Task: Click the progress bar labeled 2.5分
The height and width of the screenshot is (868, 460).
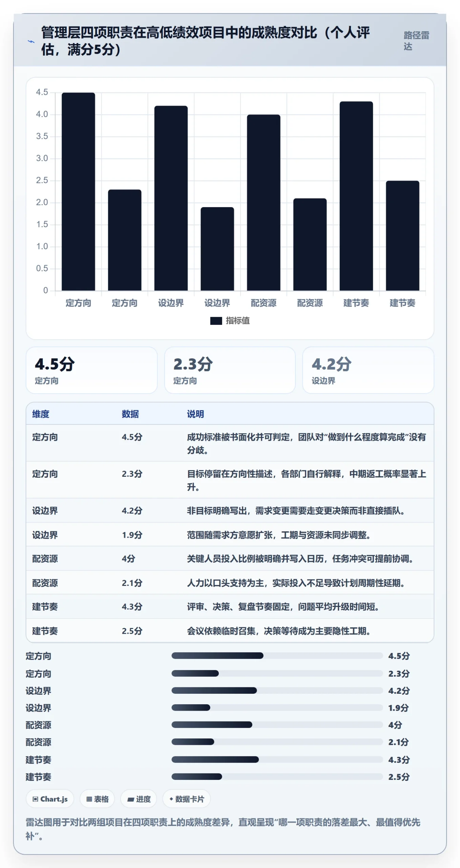Action: (x=277, y=776)
